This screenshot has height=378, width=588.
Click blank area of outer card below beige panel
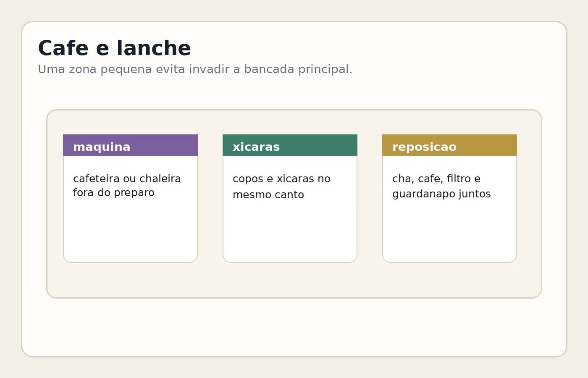click(294, 328)
